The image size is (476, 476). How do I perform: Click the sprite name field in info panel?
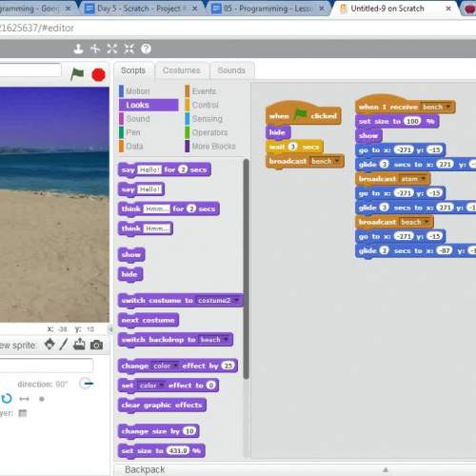click(47, 365)
